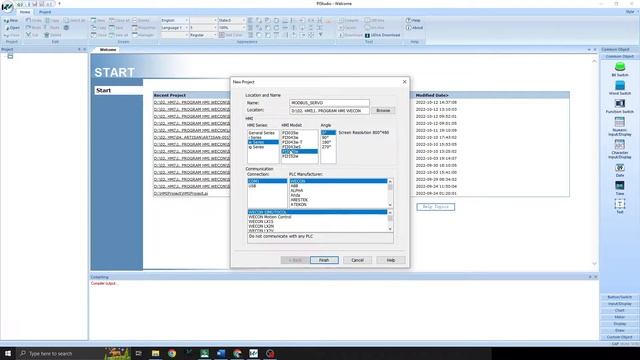Open the recent project modified 2022-09-24 01:20:01
Screen dimensions: 640x360
point(181,193)
